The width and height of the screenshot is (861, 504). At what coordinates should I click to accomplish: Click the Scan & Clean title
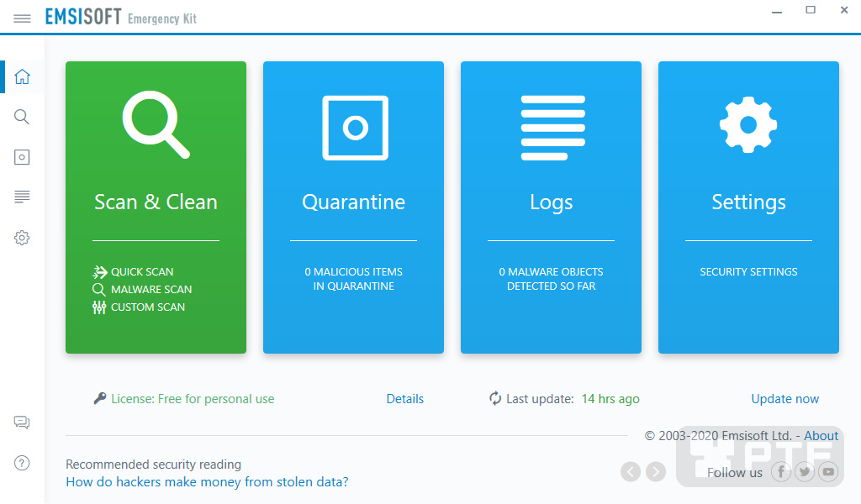tap(156, 202)
